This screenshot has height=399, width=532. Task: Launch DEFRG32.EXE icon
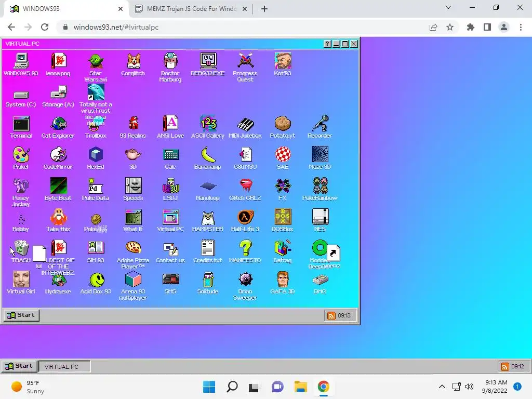click(208, 61)
